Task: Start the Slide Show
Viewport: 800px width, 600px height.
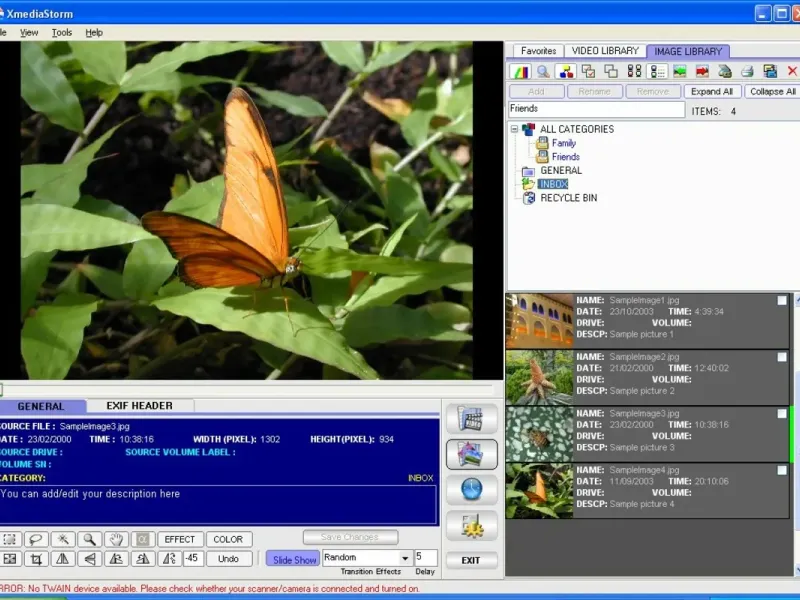Action: 295,559
